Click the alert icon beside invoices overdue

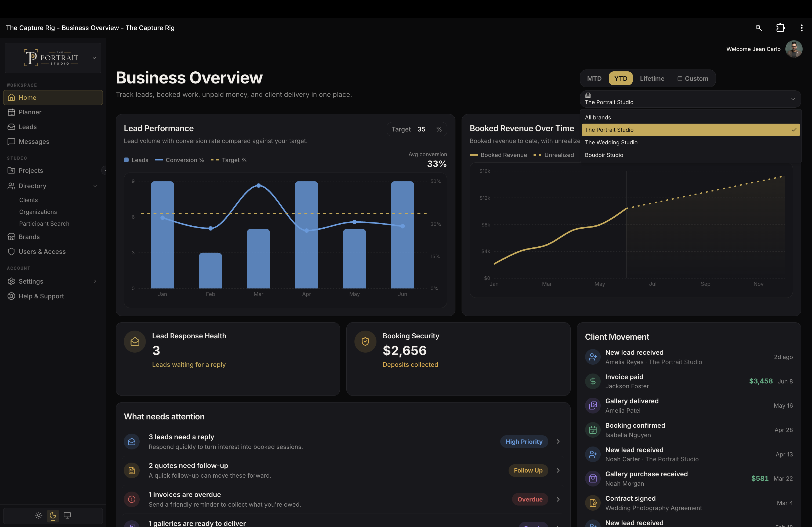coord(132,499)
